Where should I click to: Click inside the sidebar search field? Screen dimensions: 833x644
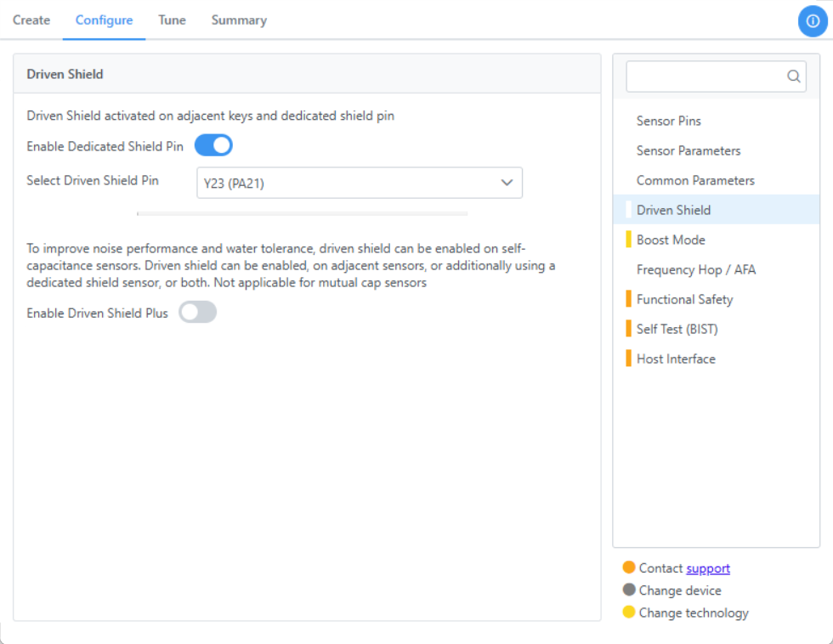716,76
